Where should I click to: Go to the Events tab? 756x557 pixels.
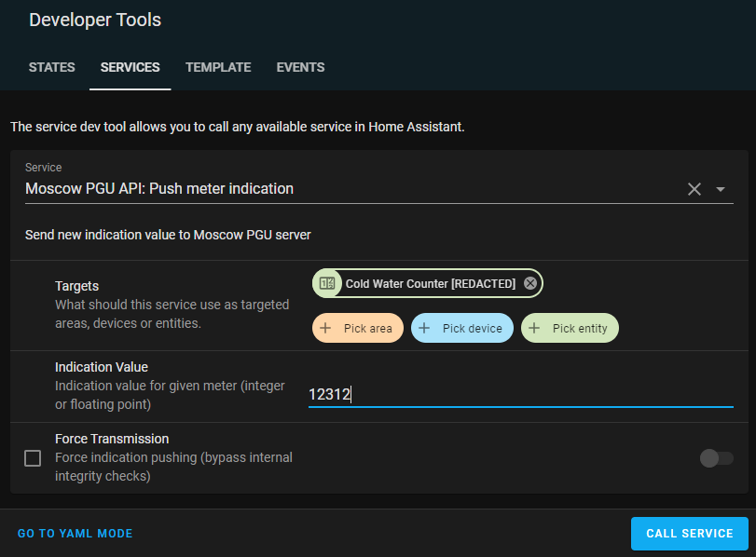pyautogui.click(x=300, y=67)
